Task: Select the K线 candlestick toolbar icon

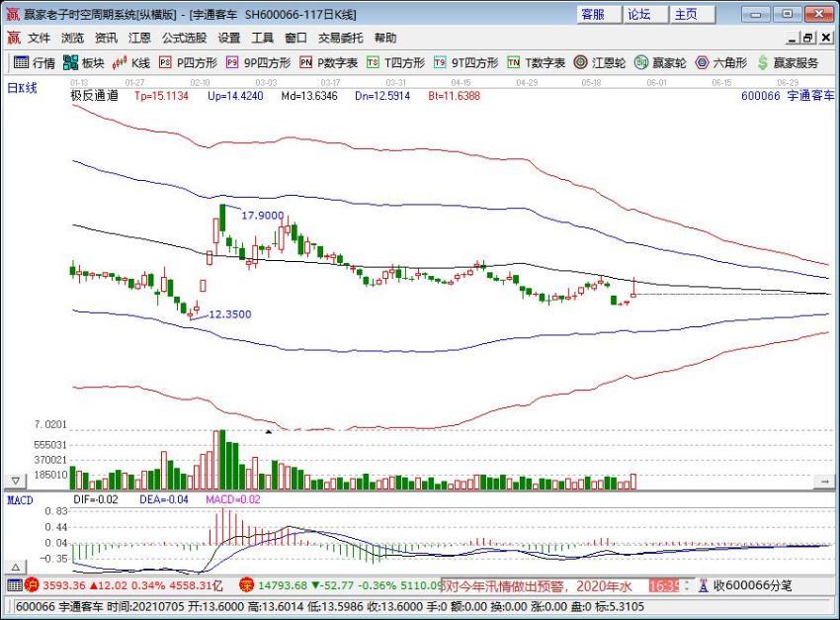Action: (120, 62)
